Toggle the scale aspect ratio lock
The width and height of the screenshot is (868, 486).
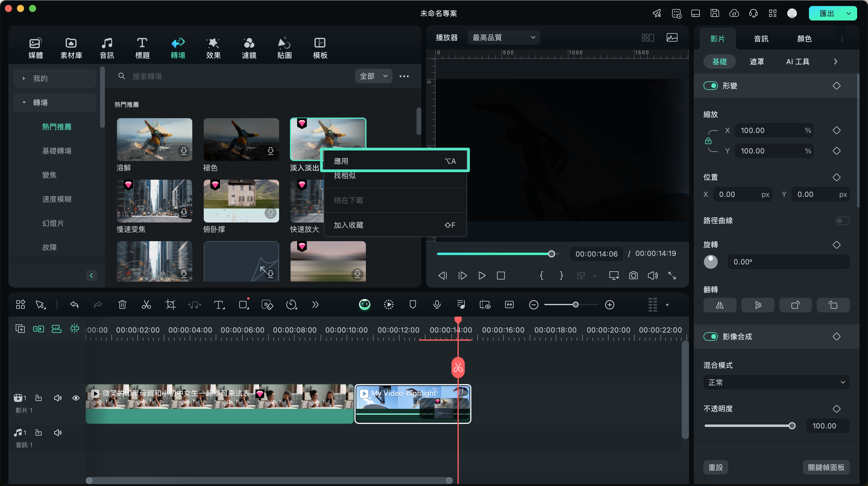tap(708, 141)
